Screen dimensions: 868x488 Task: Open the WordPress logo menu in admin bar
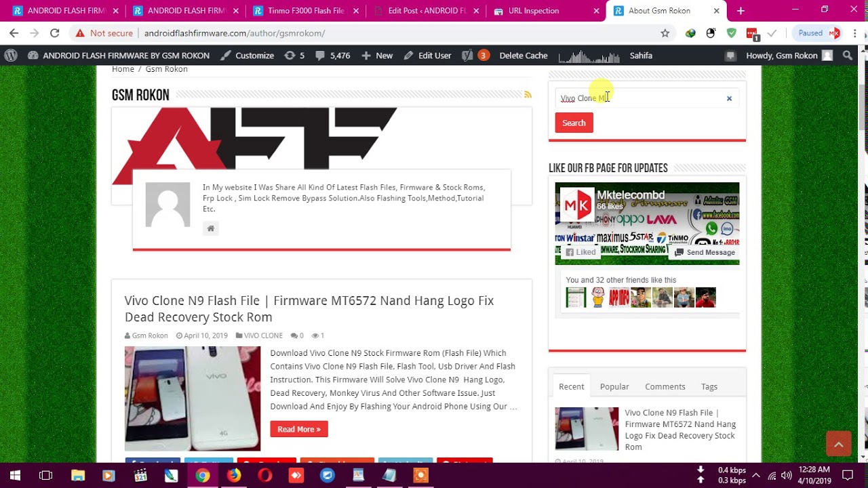click(10, 56)
